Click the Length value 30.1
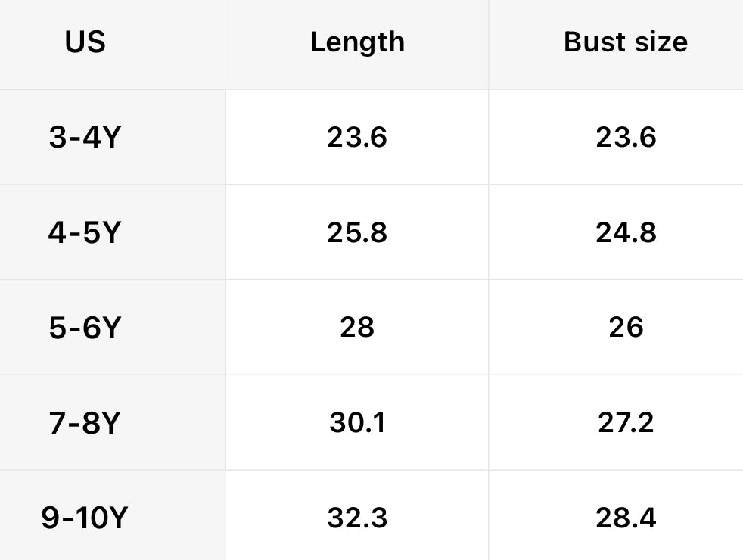The height and width of the screenshot is (560, 743). pos(357,422)
